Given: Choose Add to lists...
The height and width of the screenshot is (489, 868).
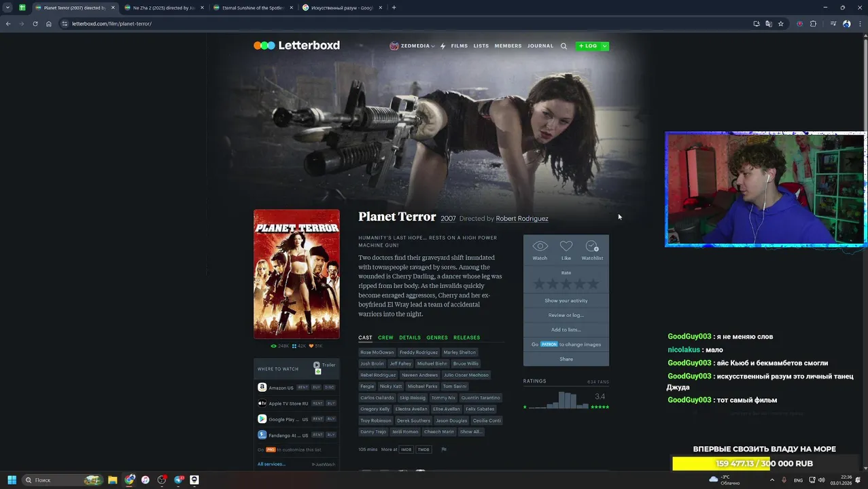Looking at the screenshot, I should tap(566, 329).
